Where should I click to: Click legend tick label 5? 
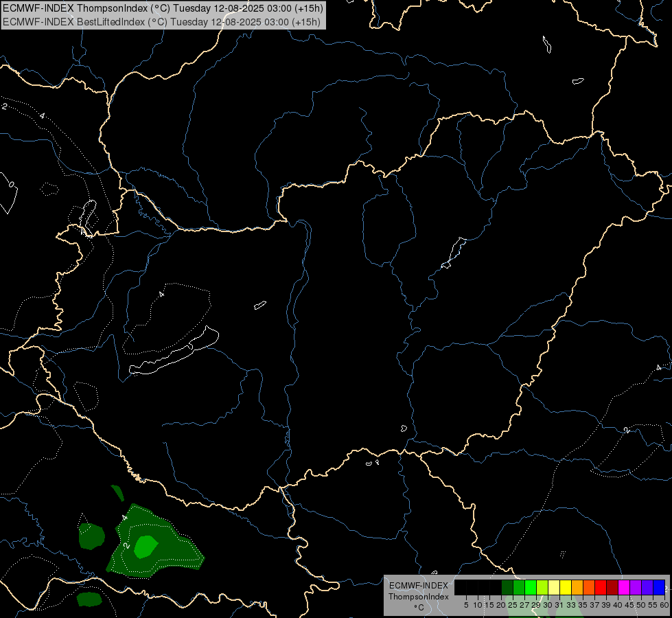click(x=466, y=605)
